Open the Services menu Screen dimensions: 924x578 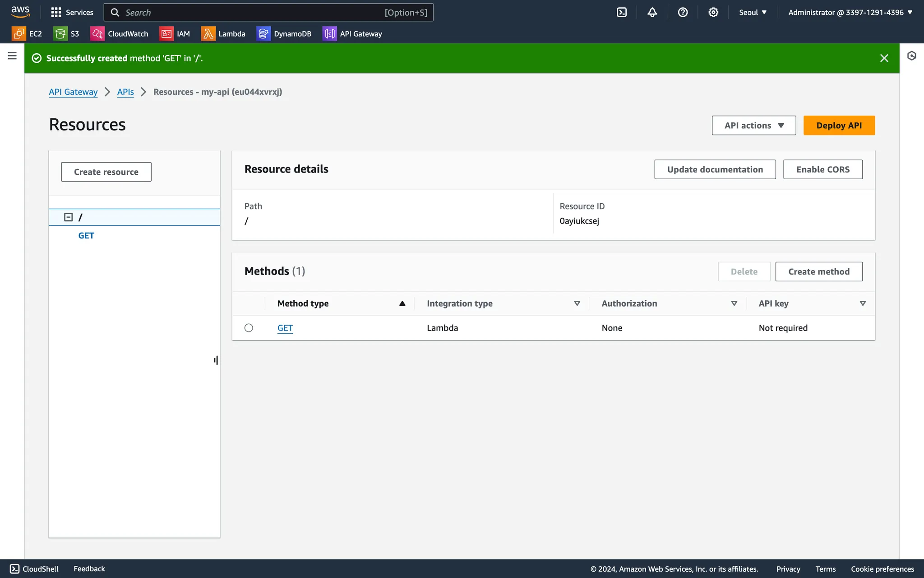pos(72,13)
